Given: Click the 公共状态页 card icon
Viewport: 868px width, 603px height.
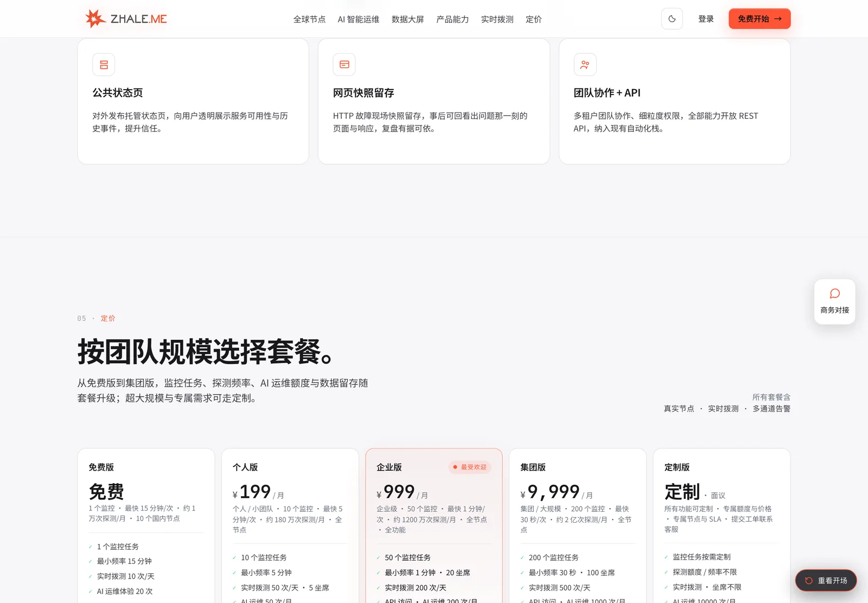Looking at the screenshot, I should coord(104,65).
